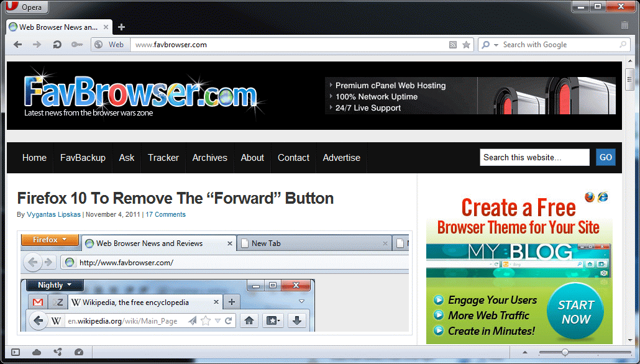The height and width of the screenshot is (364, 640).
Task: Open the zoom options arrow near the slider
Action: pos(526,352)
